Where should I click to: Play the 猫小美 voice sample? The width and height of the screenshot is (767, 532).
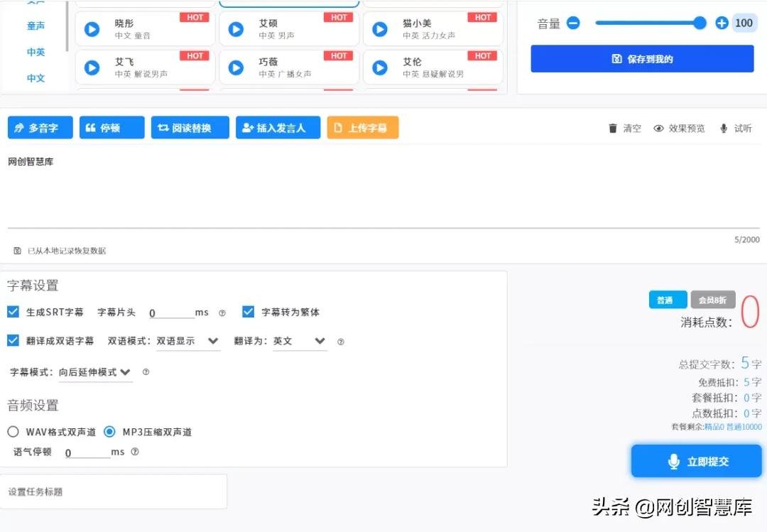pyautogui.click(x=379, y=28)
